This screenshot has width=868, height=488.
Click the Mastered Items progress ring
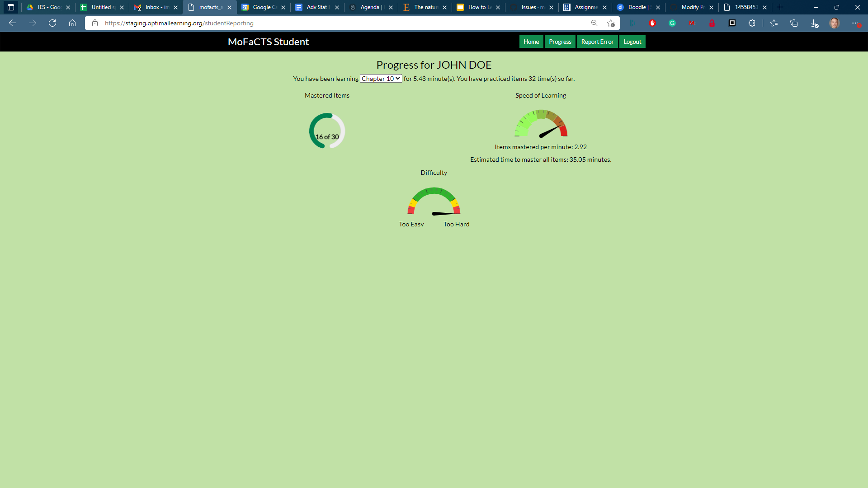327,131
